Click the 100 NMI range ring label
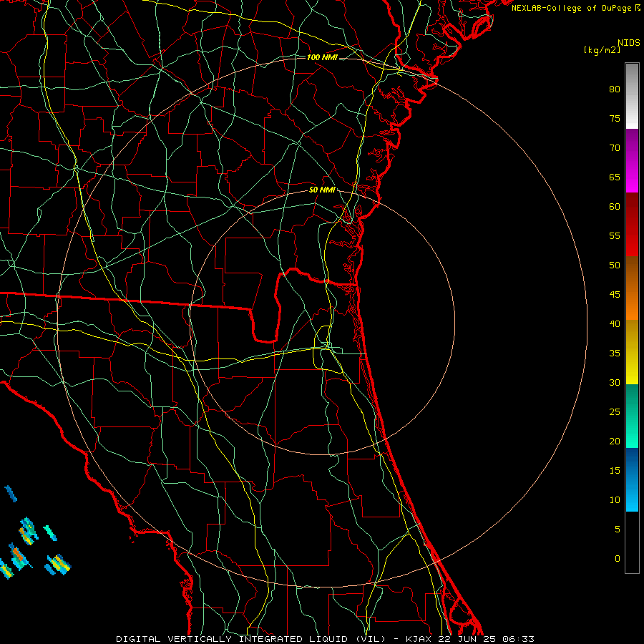The height and width of the screenshot is (644, 644). click(322, 57)
